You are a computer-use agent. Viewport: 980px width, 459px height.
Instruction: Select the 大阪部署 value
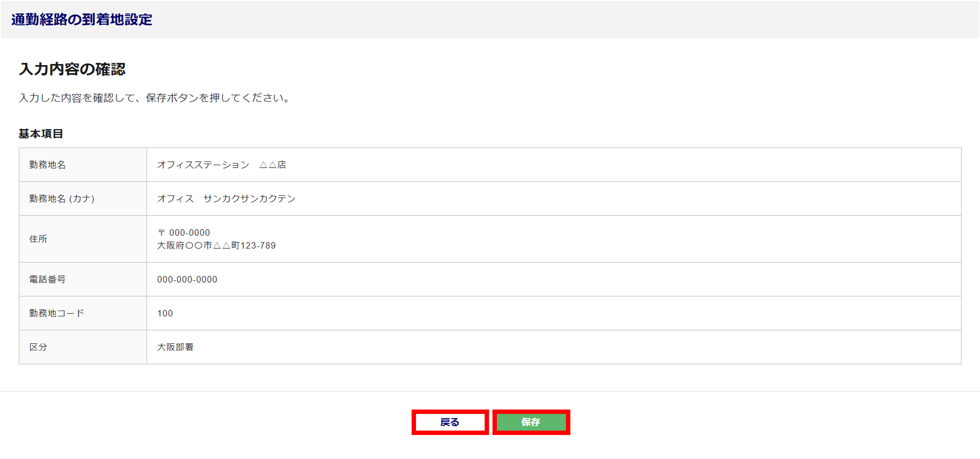point(175,347)
